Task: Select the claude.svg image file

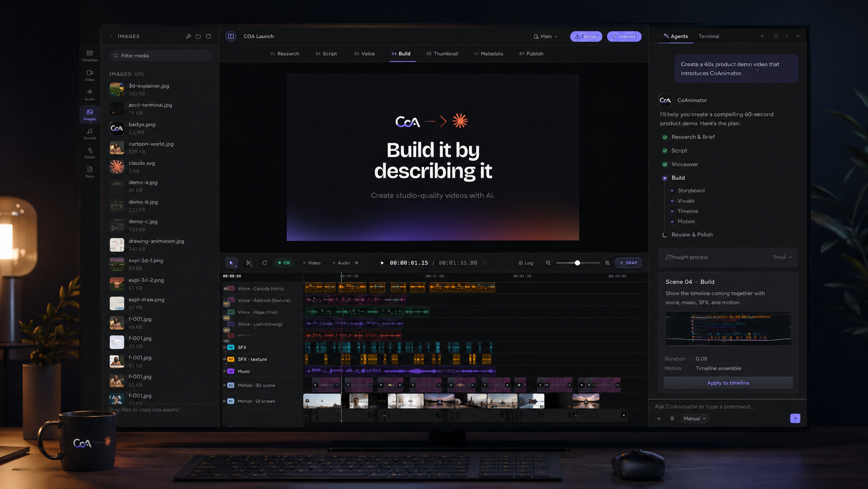Action: coord(160,167)
